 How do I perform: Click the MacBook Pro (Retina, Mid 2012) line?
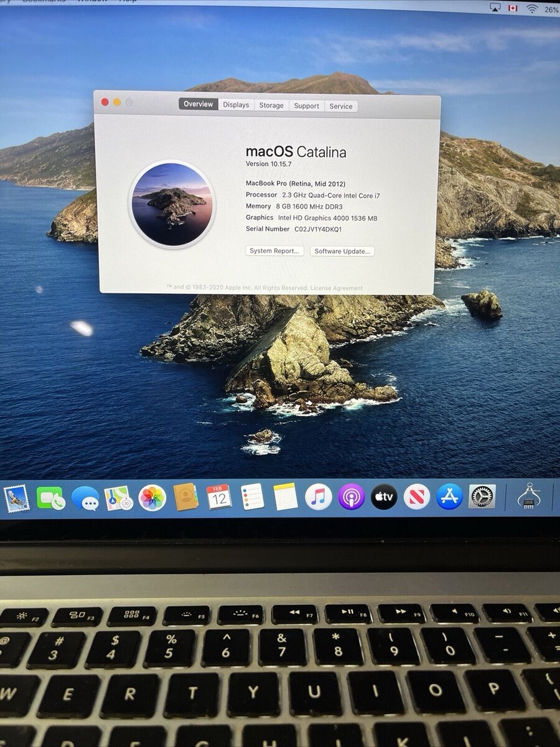(x=296, y=184)
